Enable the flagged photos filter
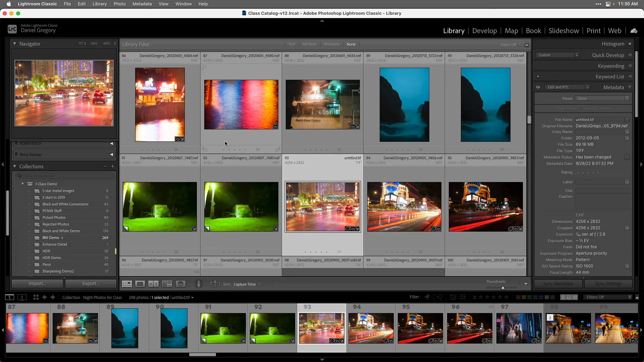 tap(427, 297)
